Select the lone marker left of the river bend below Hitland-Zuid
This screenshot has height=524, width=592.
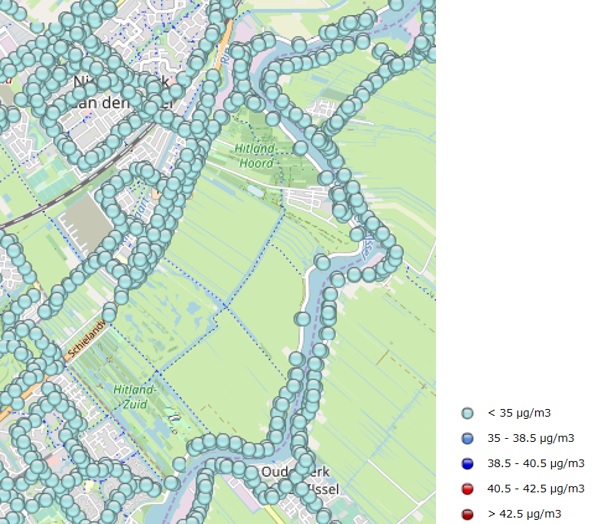click(180, 464)
